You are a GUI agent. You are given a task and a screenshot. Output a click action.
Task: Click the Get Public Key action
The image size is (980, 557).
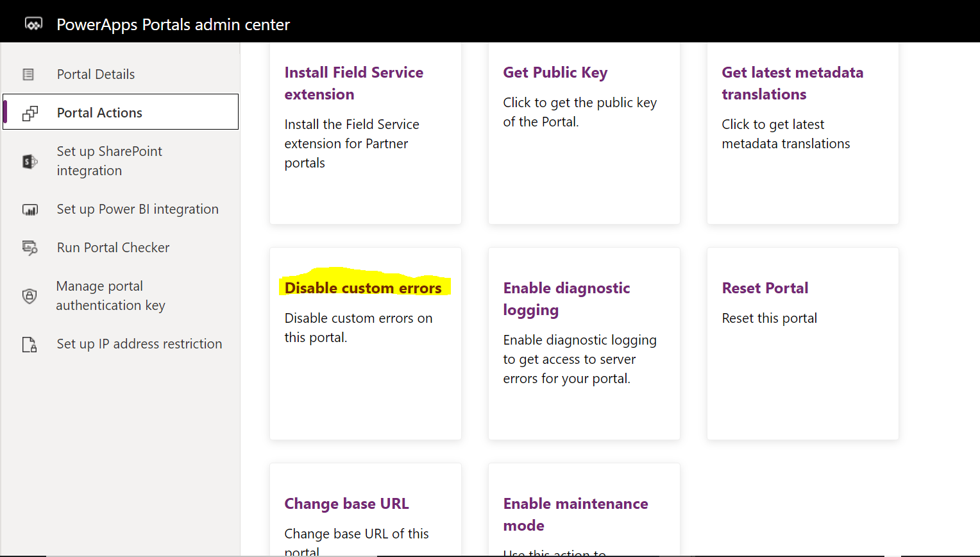[555, 73]
